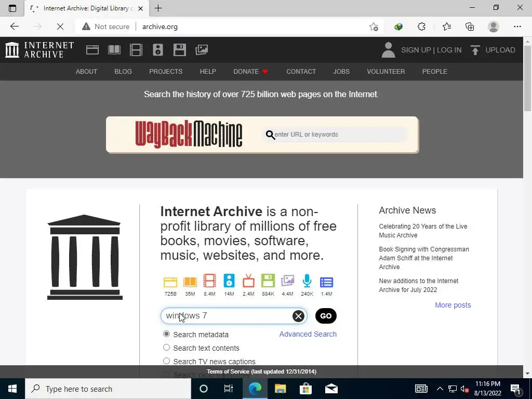Open the BLOG menu item
The width and height of the screenshot is (532, 399).
tap(123, 72)
